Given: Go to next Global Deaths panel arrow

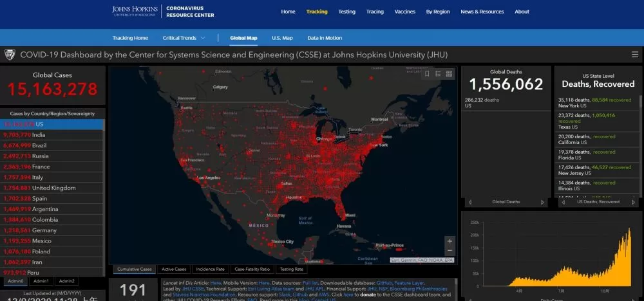Looking at the screenshot, I should point(542,202).
